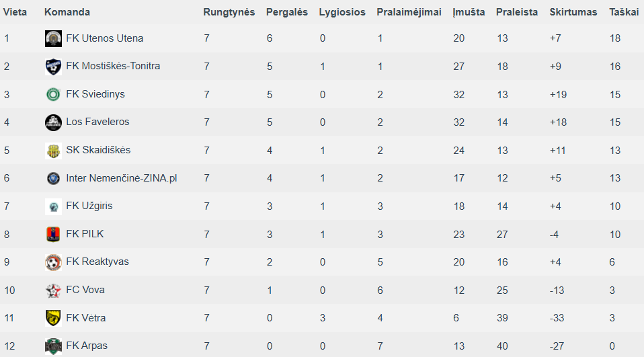Image resolution: width=644 pixels, height=357 pixels.
Task: Click the Inter Nemenčinė-ZINA.pl blue emblem
Action: click(x=53, y=178)
